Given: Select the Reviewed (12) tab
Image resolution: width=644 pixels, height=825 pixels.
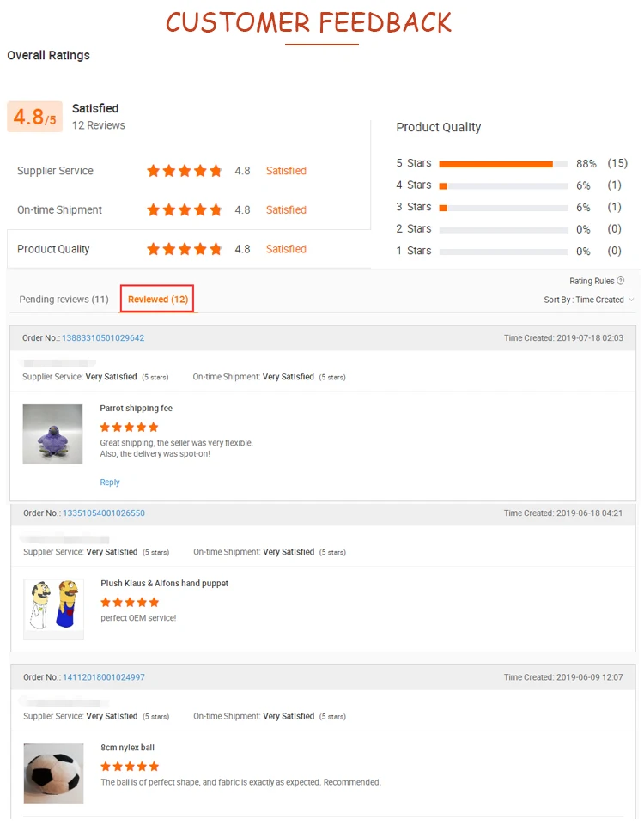Looking at the screenshot, I should tap(157, 300).
